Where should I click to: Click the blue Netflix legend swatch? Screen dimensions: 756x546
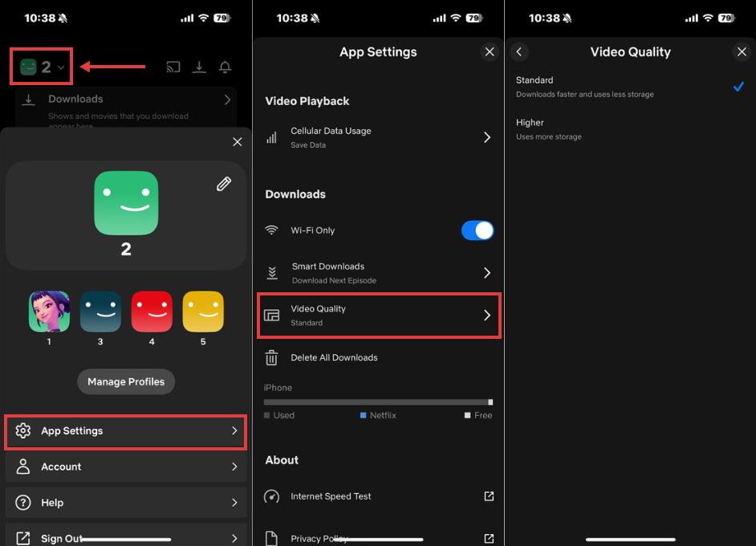pos(363,415)
